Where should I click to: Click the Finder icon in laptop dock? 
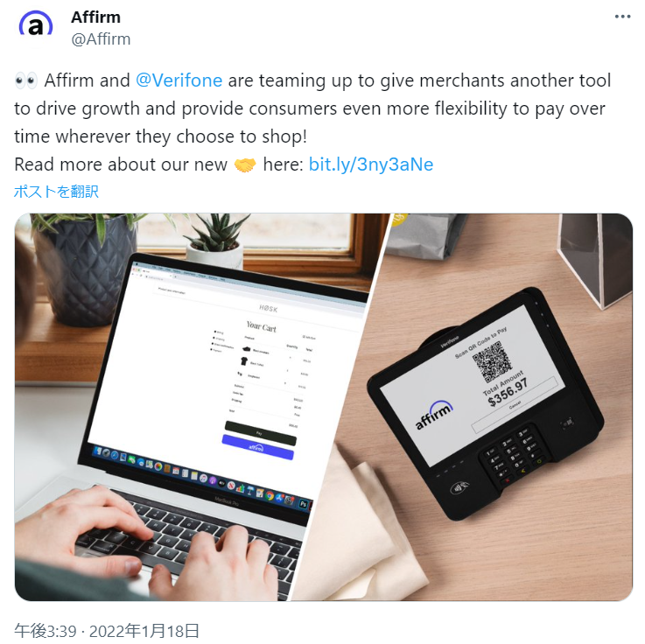pos(98,451)
